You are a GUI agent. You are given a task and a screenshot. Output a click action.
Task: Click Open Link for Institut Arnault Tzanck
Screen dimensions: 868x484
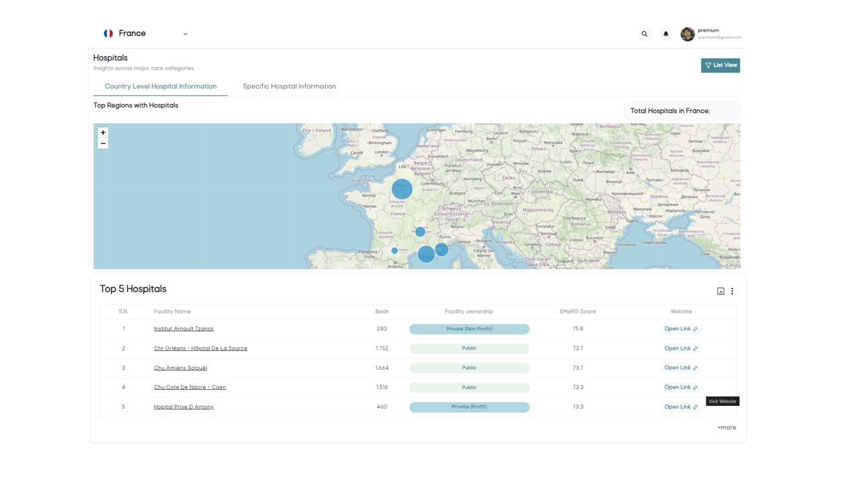tap(677, 328)
